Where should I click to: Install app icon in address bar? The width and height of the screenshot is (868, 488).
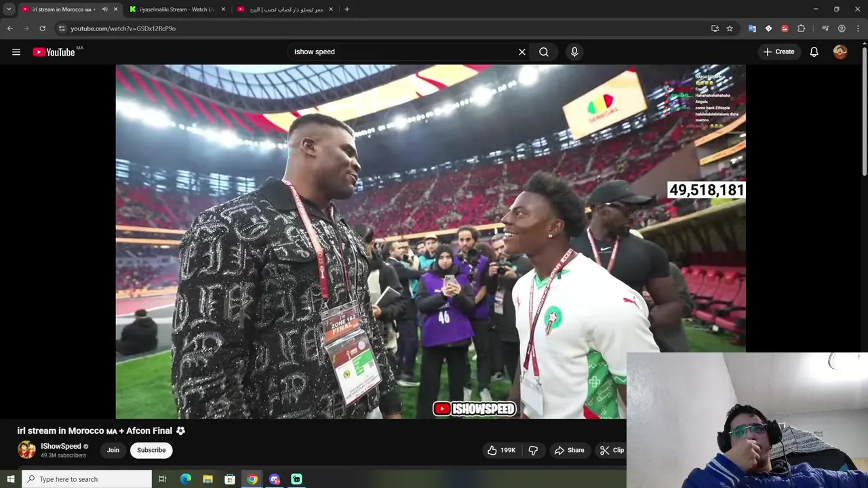pos(715,28)
